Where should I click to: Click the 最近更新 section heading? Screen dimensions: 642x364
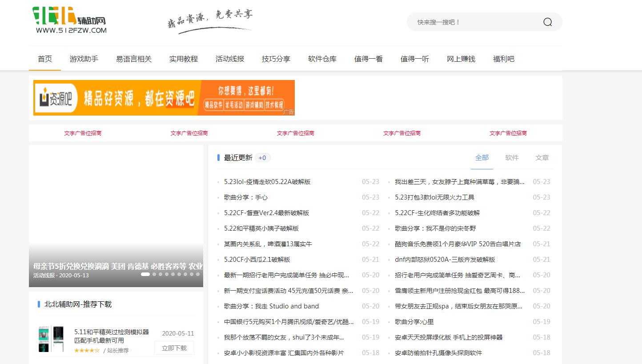point(238,158)
